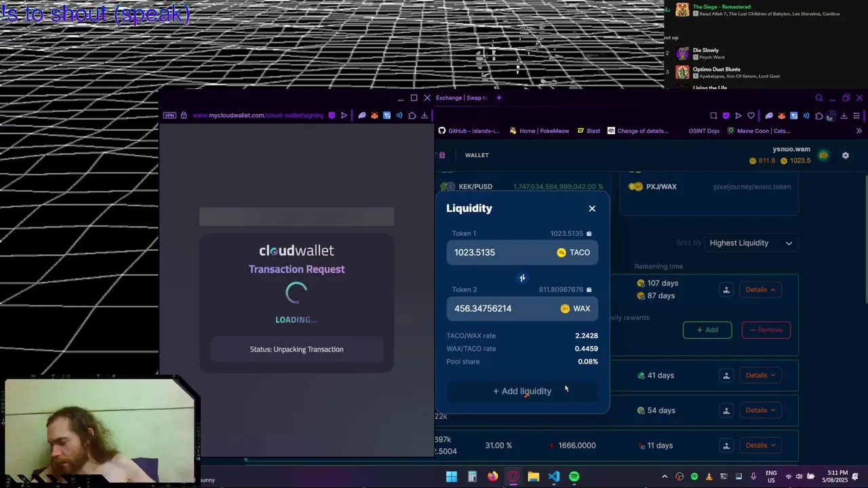The image size is (868, 488).
Task: Open the Change of details bookmark
Action: [639, 131]
